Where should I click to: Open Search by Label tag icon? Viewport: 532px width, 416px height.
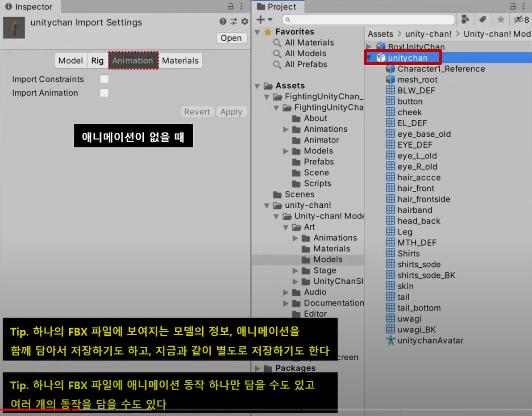click(482, 19)
